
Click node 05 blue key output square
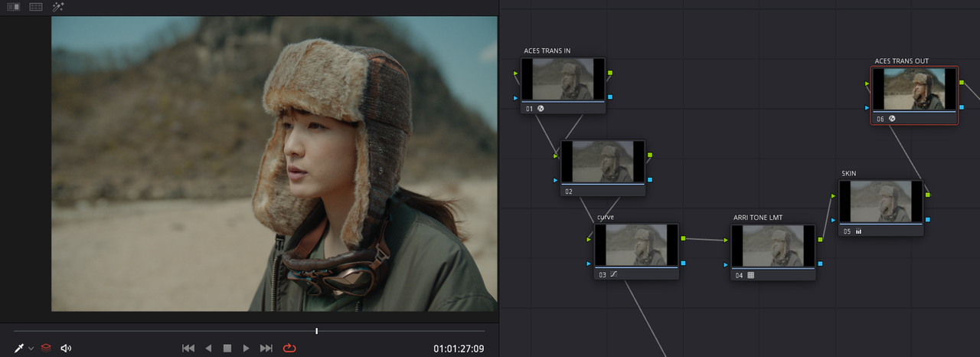[x=927, y=219]
